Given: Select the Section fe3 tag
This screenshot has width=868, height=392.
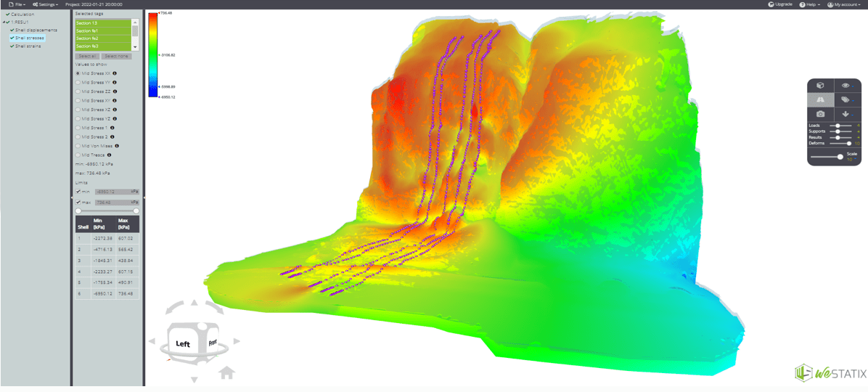Looking at the screenshot, I should pyautogui.click(x=104, y=46).
